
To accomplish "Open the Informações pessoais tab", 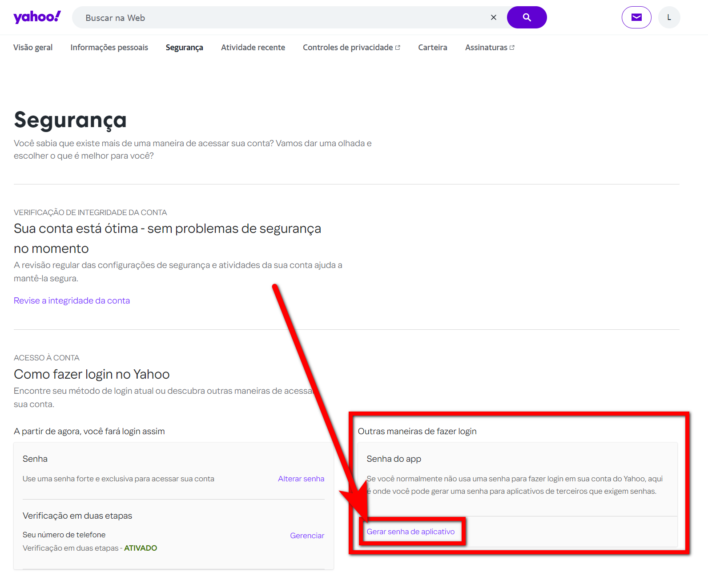I will coord(109,48).
